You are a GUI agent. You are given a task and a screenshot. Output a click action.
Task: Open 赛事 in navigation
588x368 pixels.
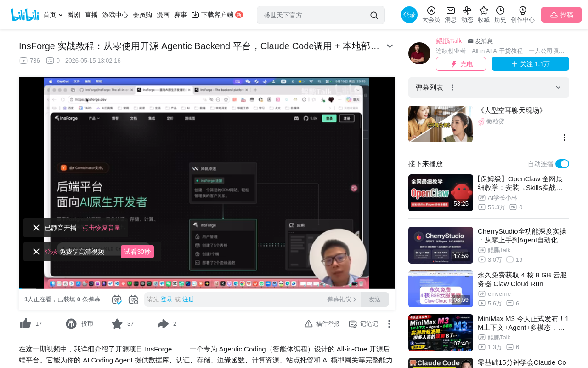pyautogui.click(x=181, y=15)
